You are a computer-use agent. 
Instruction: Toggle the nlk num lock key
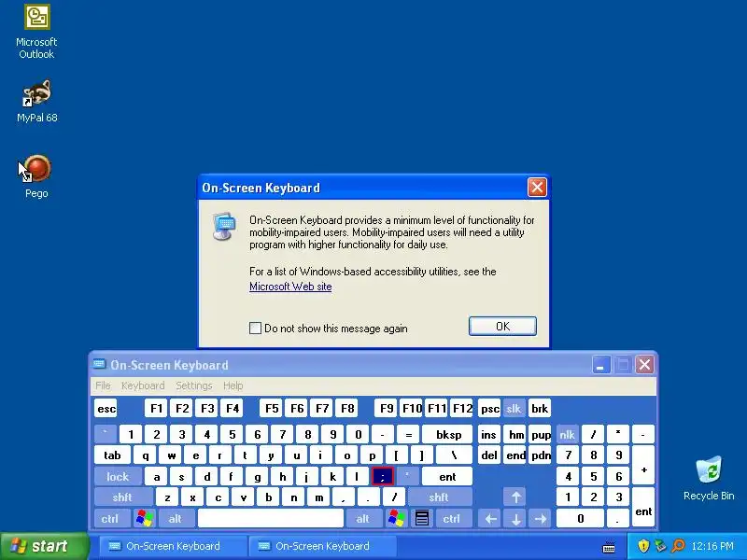[x=567, y=434]
